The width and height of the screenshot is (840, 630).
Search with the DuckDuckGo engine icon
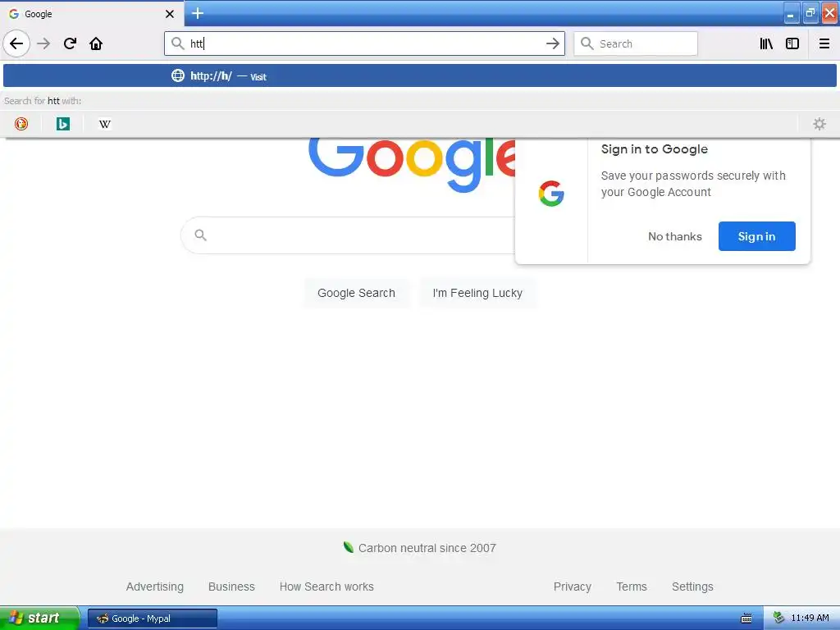pos(21,124)
